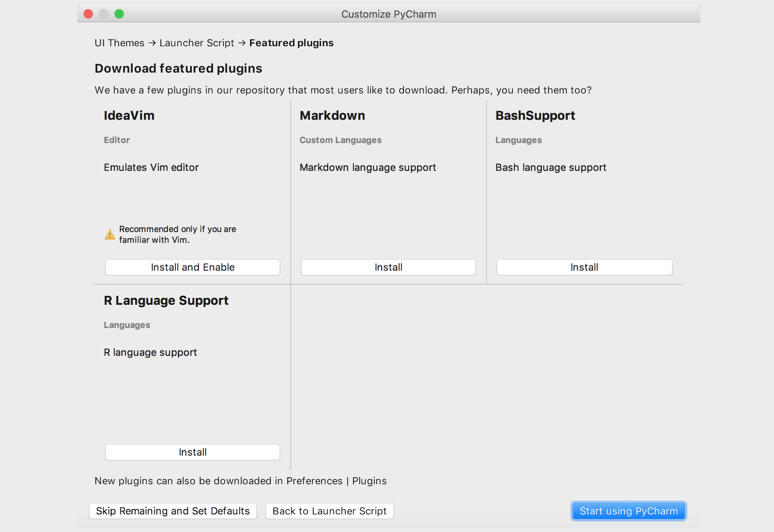
Task: Select the Featured plugins breadcrumb step
Action: pyautogui.click(x=291, y=43)
